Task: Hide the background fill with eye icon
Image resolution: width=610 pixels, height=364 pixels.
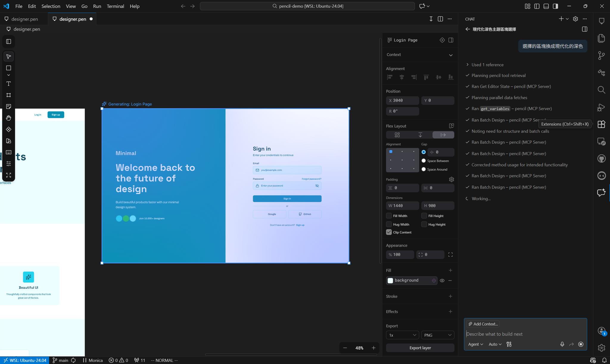Action: [x=442, y=281]
